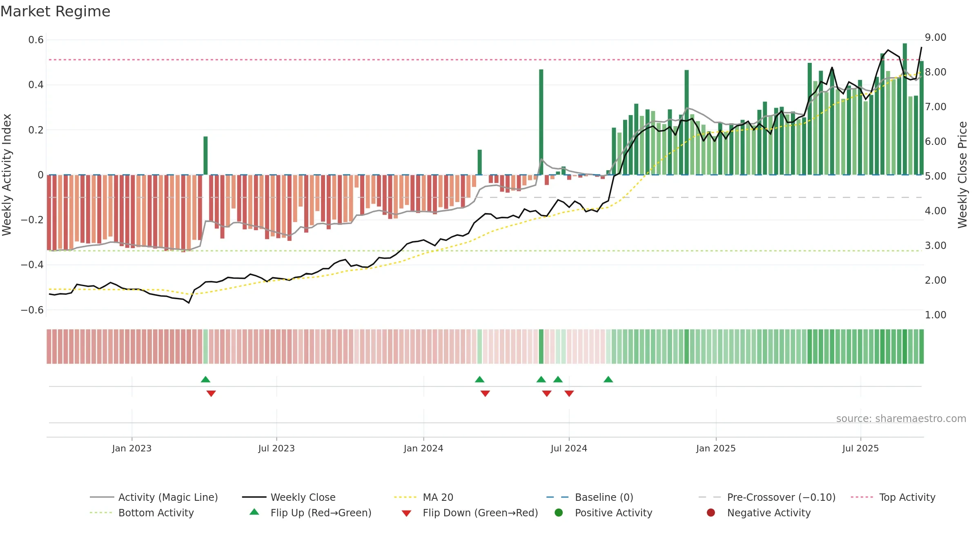Click the Flip Up green triangle legend icon
980x551 pixels.
click(254, 512)
